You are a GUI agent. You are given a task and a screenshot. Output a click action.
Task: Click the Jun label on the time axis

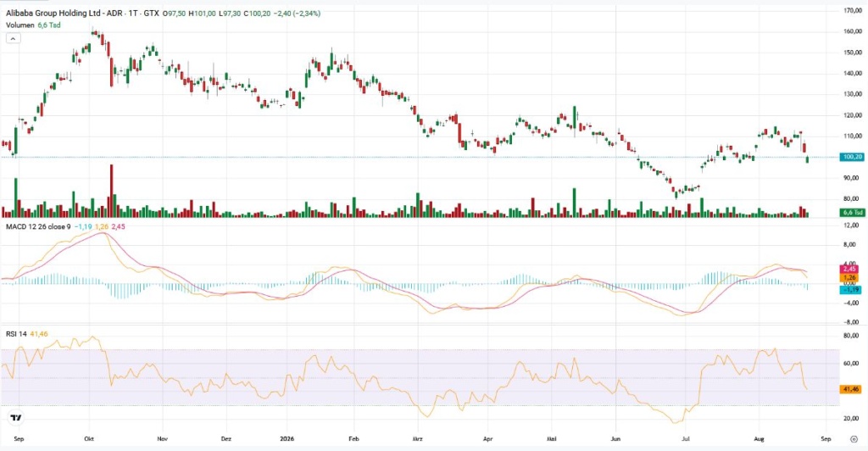(x=615, y=439)
